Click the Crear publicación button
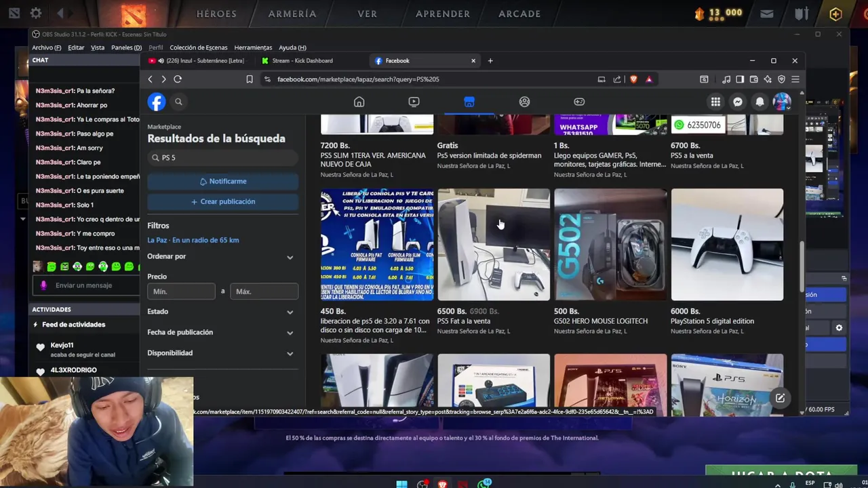The width and height of the screenshot is (868, 488). (x=222, y=202)
